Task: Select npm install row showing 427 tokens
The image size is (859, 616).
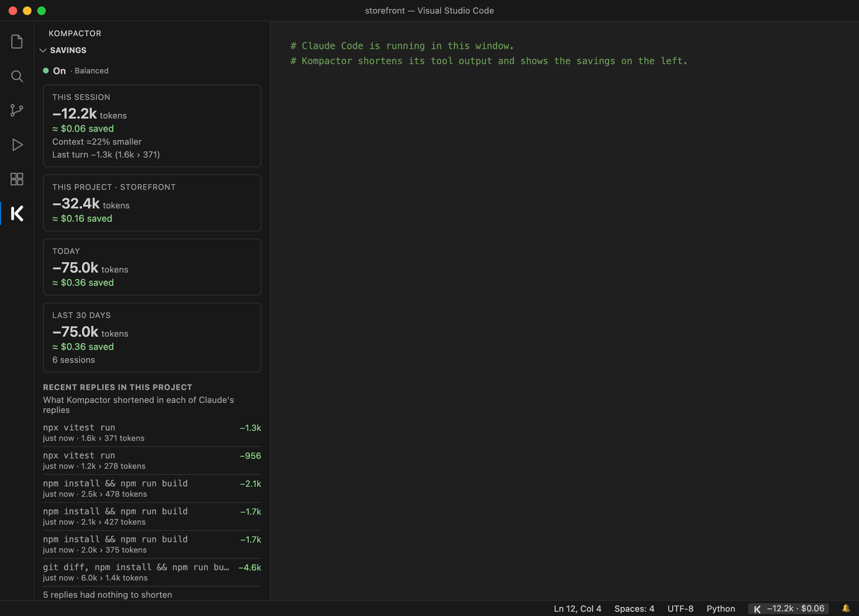Action: [152, 517]
